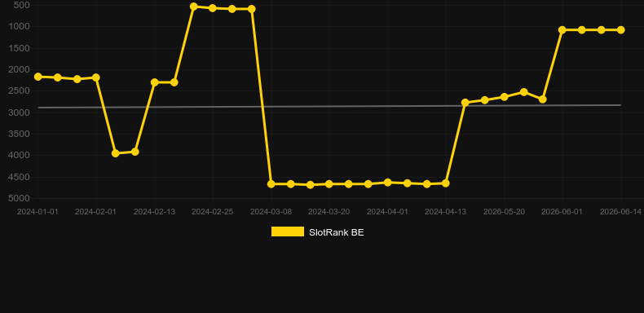Select the data point above 2024-04-13
The height and width of the screenshot is (313, 644).
pyautogui.click(x=446, y=183)
